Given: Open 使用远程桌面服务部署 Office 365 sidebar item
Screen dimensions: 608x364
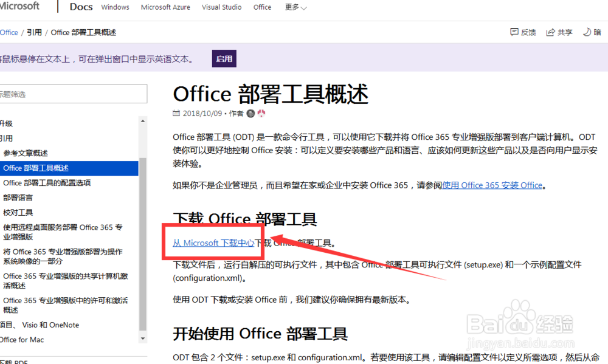Looking at the screenshot, I should (x=63, y=232).
